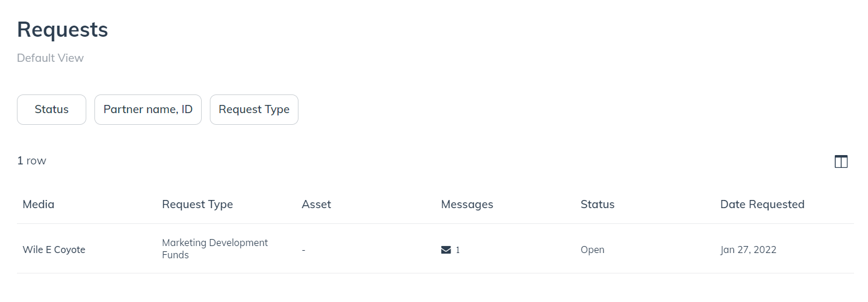The image size is (868, 302).
Task: Select the Asset column header
Action: 317,205
